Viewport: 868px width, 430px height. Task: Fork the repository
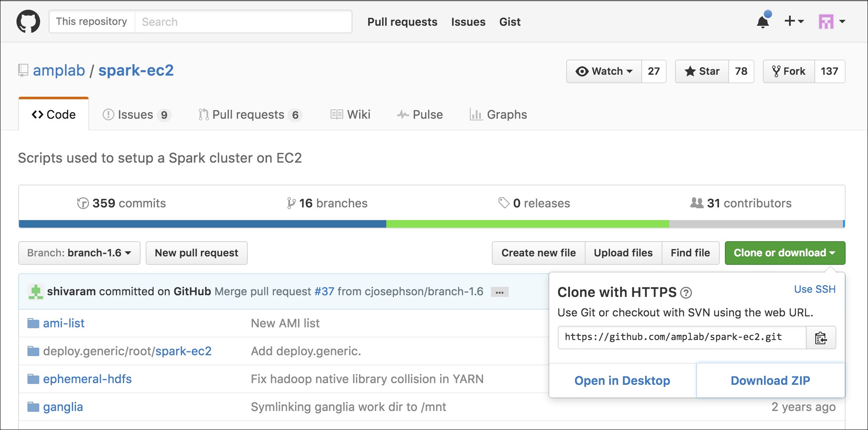click(789, 71)
